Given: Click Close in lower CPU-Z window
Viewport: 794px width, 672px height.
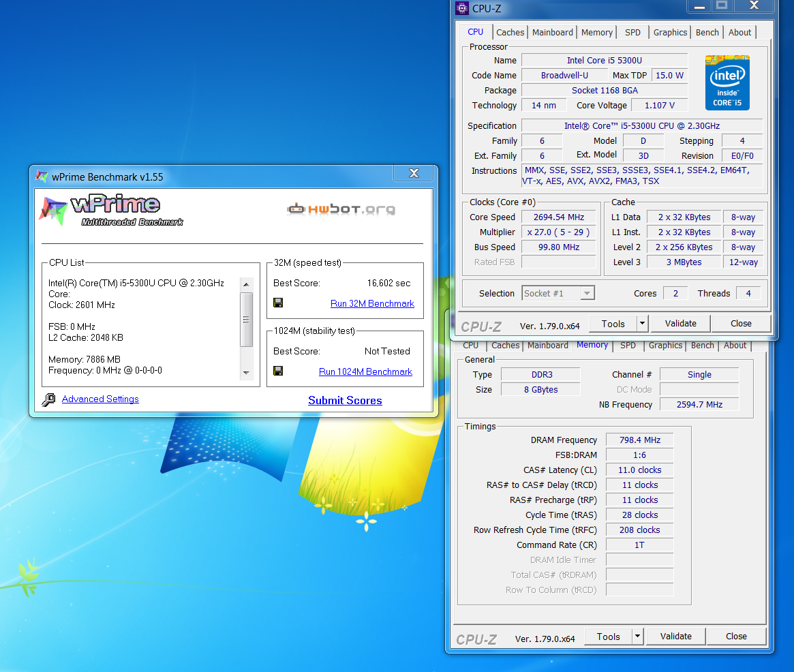Looking at the screenshot, I should pos(736,636).
